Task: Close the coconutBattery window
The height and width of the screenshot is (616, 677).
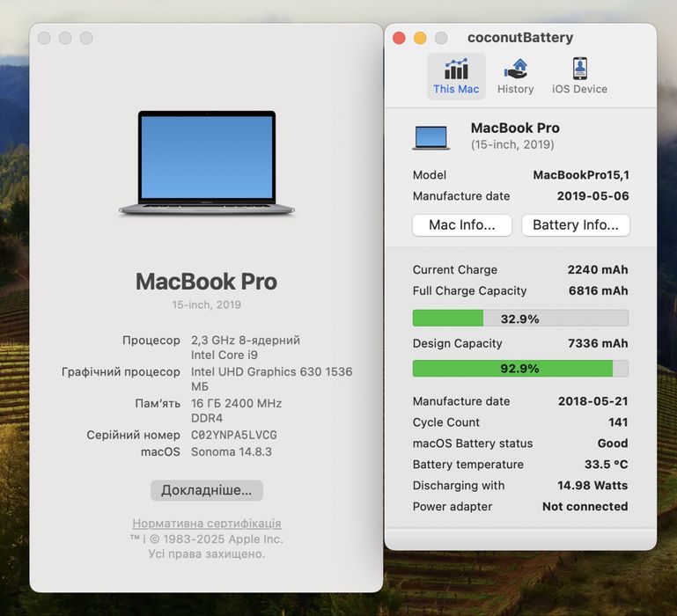Action: click(399, 38)
